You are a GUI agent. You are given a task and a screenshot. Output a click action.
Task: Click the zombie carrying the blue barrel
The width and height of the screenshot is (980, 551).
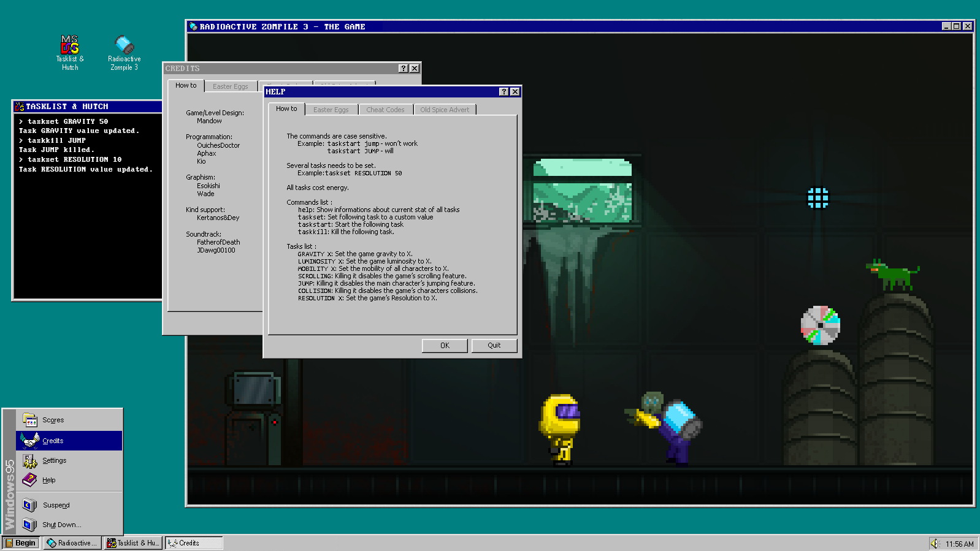point(665,428)
